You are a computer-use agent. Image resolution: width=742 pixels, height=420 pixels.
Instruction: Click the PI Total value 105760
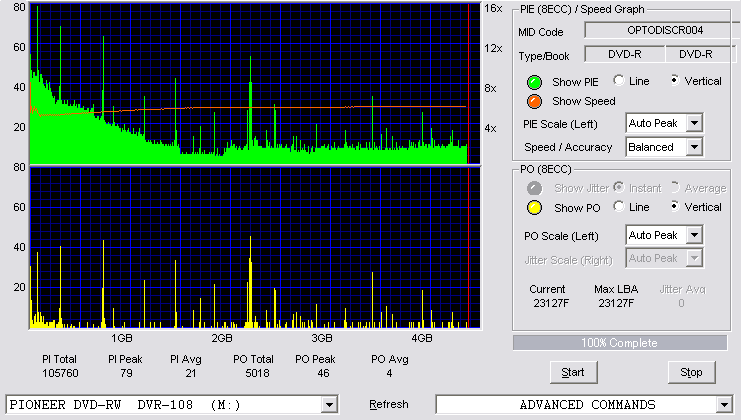(60, 373)
